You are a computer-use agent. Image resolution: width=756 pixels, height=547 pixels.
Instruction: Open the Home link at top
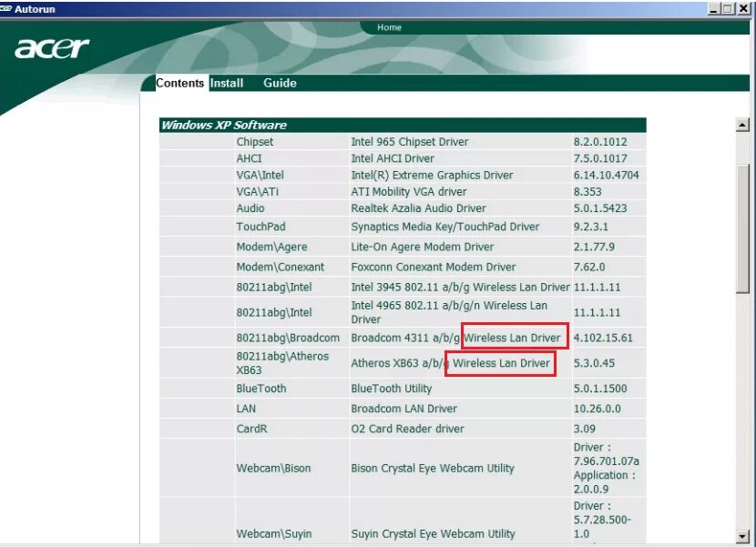tap(389, 27)
